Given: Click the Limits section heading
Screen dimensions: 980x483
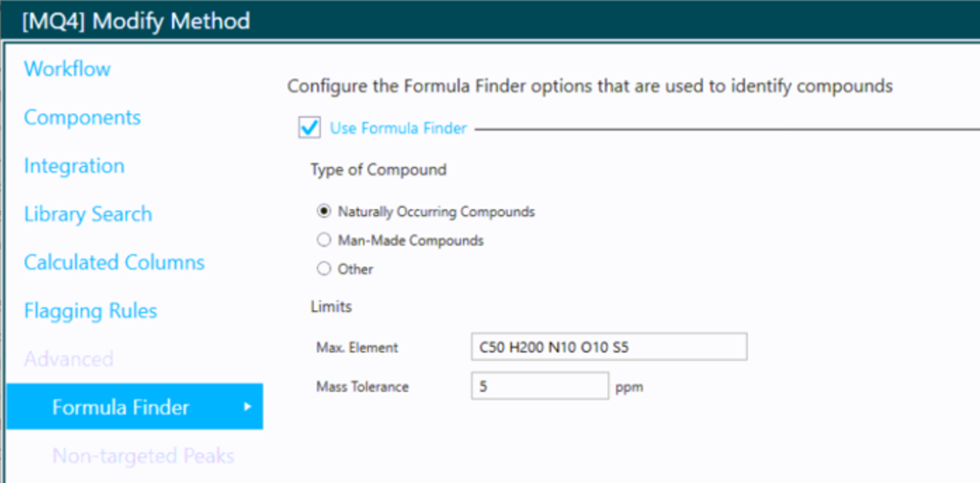Looking at the screenshot, I should pyautogui.click(x=331, y=307).
